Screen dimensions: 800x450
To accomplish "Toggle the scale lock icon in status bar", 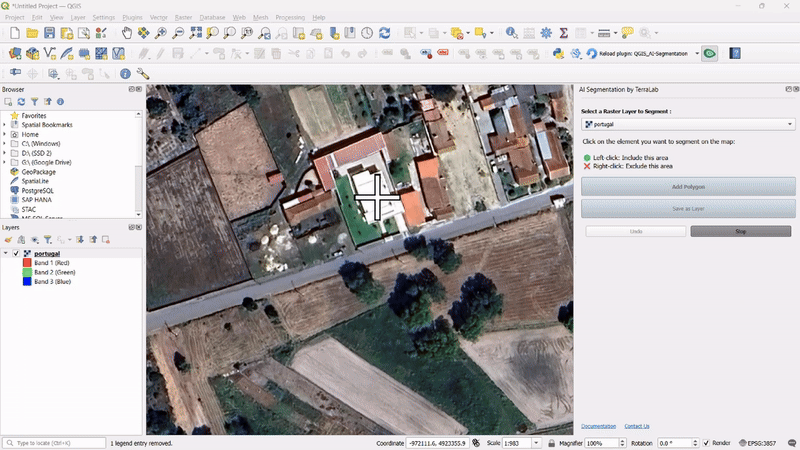I will pyautogui.click(x=551, y=443).
